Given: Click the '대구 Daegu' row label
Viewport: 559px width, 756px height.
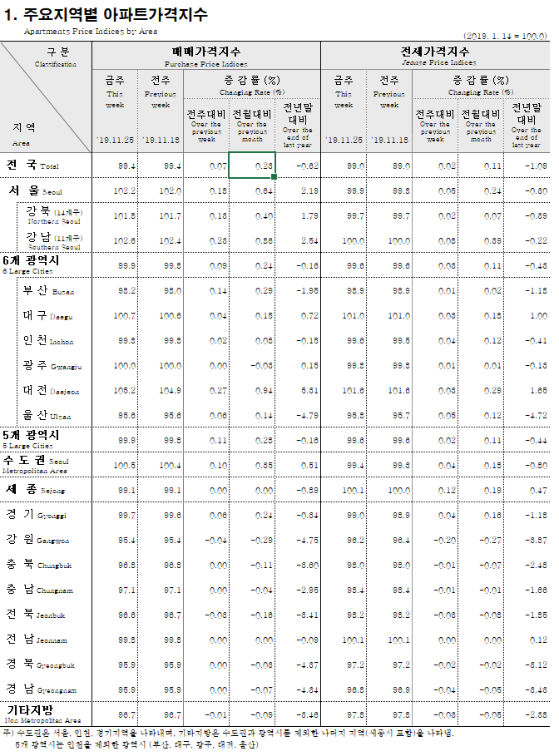Looking at the screenshot, I should pos(47,316).
